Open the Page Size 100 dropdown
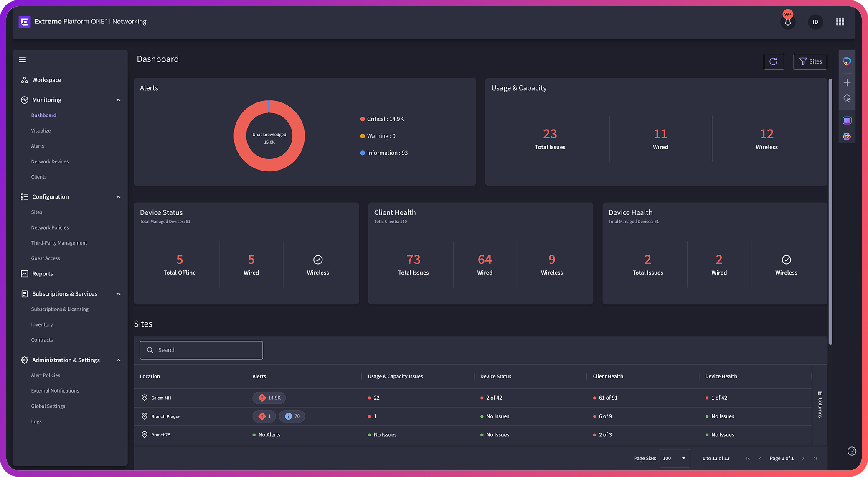Viewport: 868px width, 477px height. click(x=675, y=459)
